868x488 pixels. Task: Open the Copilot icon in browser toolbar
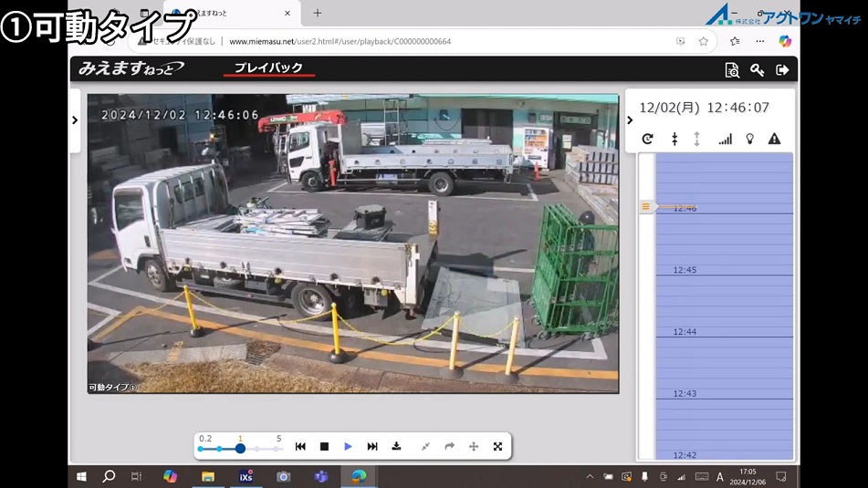784,41
